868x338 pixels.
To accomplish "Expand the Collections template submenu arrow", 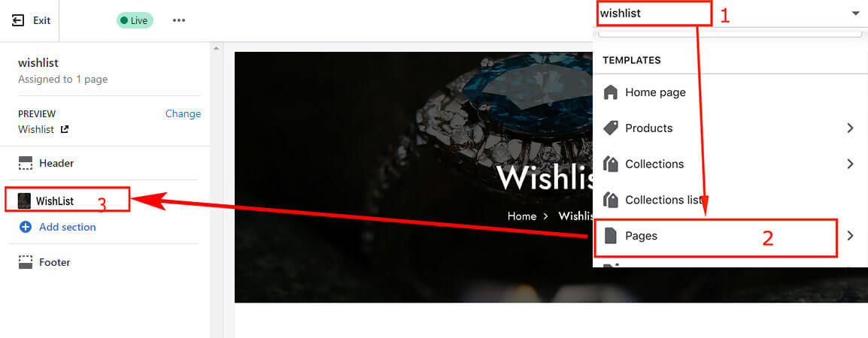I will 850,164.
